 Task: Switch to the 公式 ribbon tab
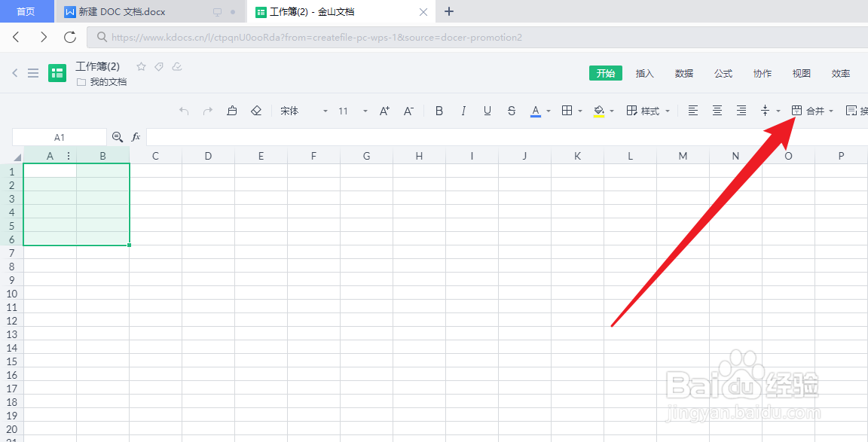723,73
